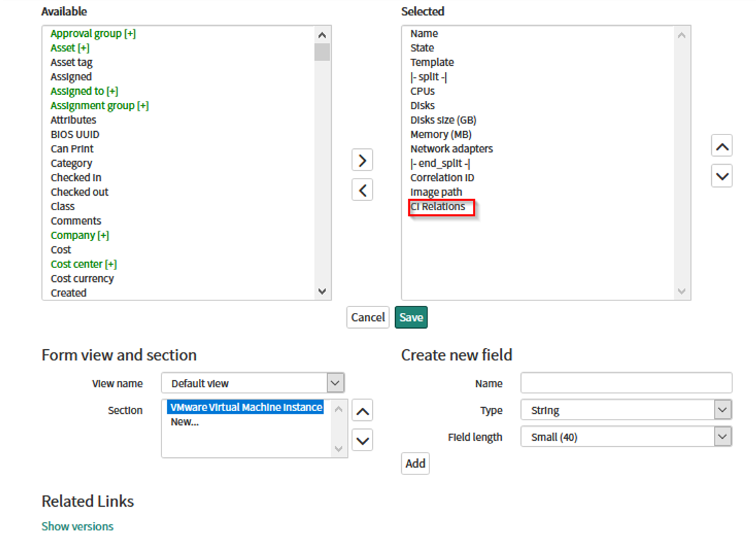Screen dimensions: 756x533
Task: Click the remove-from-Selected left arrow button
Action: pyautogui.click(x=362, y=190)
